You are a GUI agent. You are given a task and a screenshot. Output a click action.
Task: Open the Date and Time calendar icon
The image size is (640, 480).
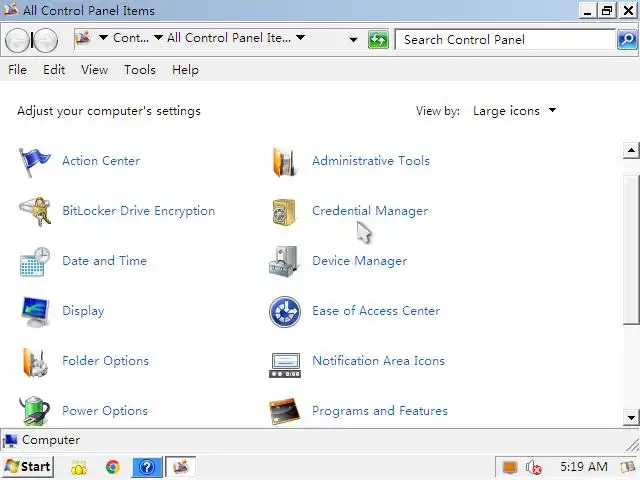click(35, 262)
